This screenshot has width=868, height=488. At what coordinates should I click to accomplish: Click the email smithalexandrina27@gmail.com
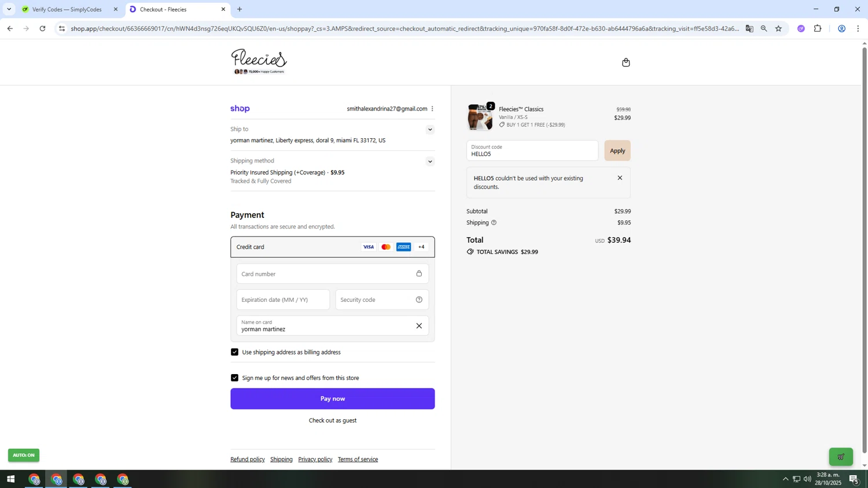point(387,109)
